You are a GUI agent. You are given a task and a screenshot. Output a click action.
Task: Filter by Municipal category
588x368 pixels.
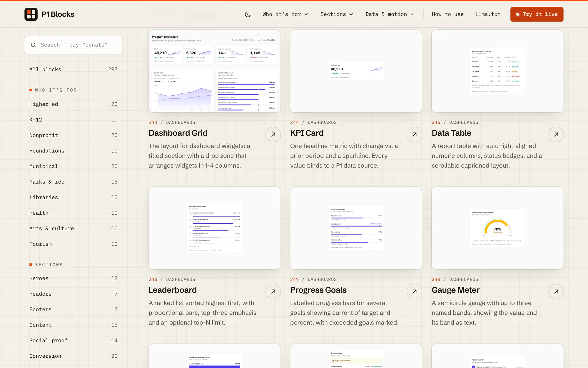[73, 166]
